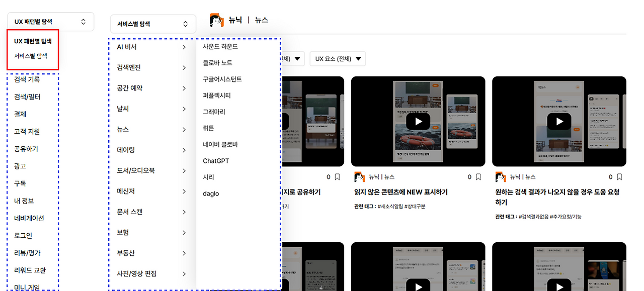Open the UX 요소 (전체) filter dropdown
Screen dimensions: 644x291
[338, 59]
